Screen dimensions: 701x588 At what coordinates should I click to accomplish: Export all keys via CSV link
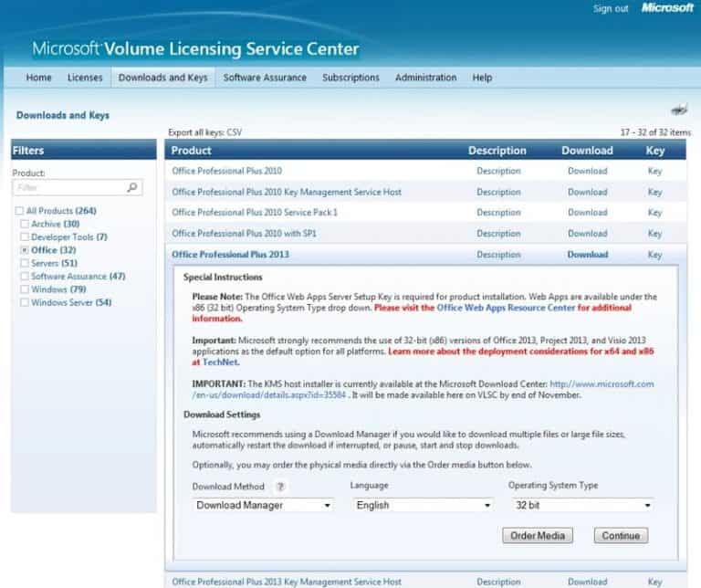(x=234, y=132)
